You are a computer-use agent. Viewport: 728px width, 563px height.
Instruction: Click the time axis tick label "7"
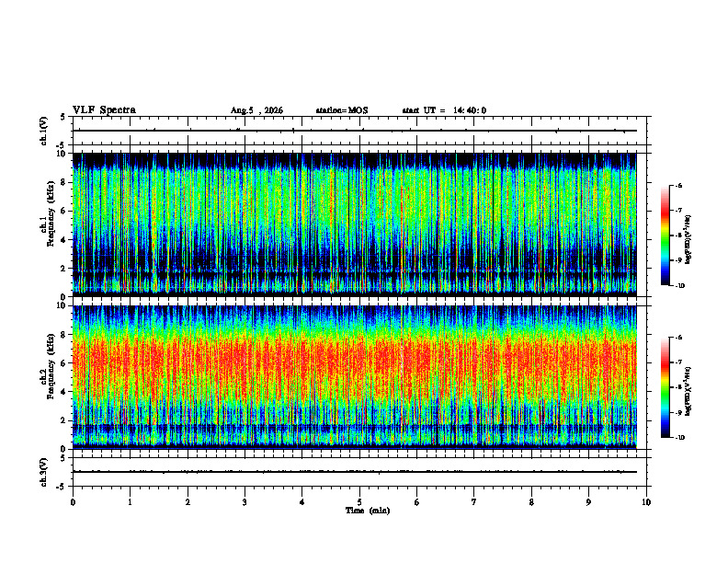tap(474, 502)
